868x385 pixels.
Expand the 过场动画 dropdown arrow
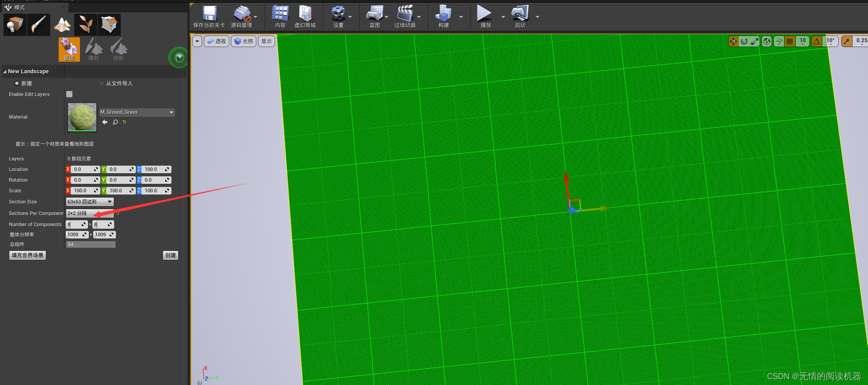click(419, 17)
